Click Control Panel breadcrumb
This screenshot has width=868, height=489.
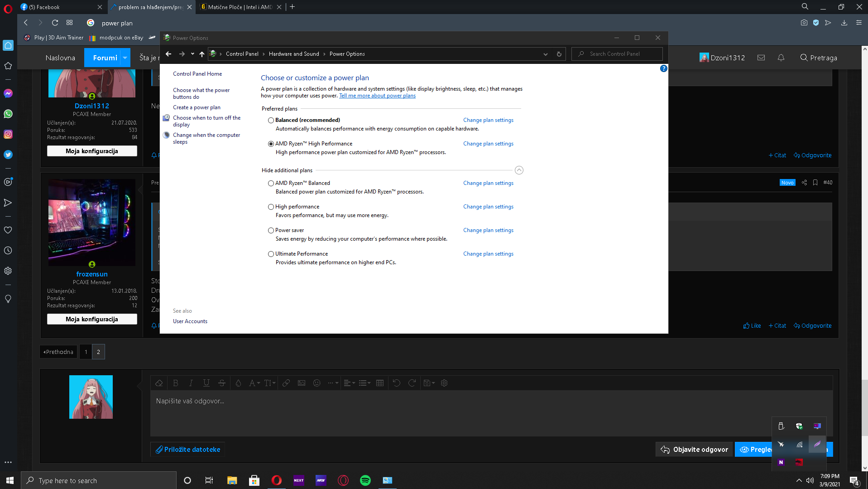point(242,54)
